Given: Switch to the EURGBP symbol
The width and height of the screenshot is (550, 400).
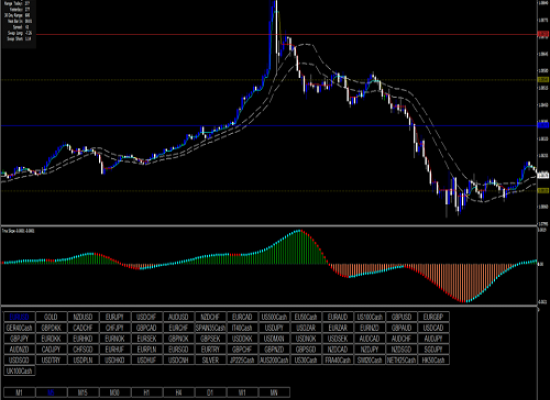Looking at the screenshot, I should (x=434, y=317).
